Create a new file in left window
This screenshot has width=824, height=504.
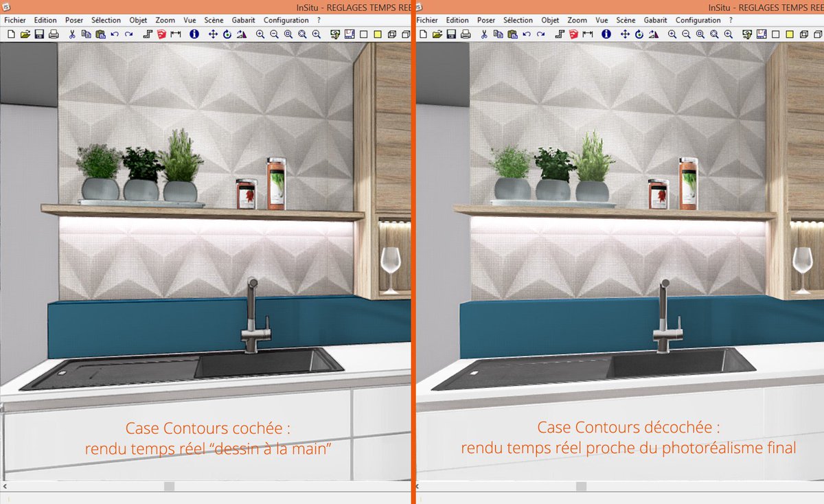10,34
